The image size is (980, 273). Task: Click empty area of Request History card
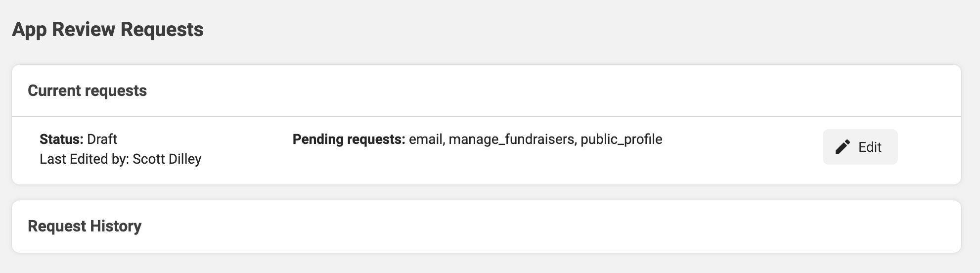point(544,227)
